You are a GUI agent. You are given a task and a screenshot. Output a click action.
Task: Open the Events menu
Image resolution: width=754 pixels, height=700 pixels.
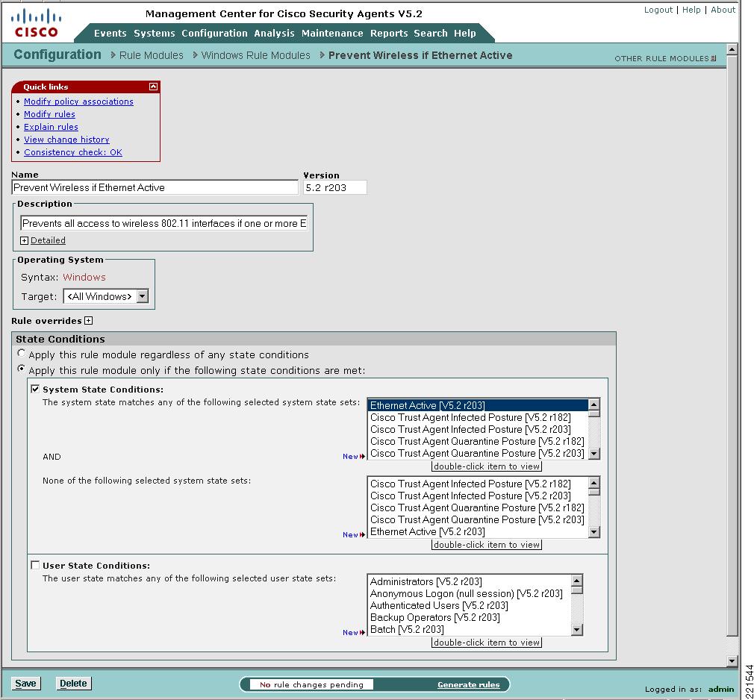click(110, 33)
